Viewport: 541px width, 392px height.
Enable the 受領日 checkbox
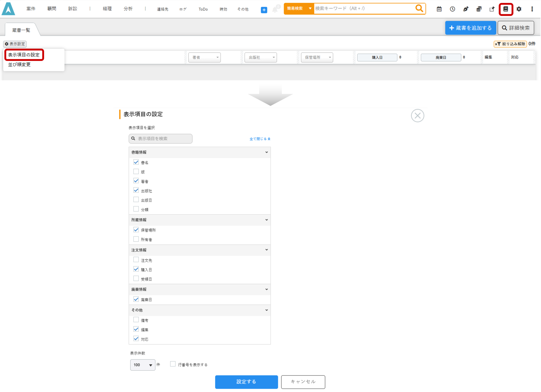point(136,279)
